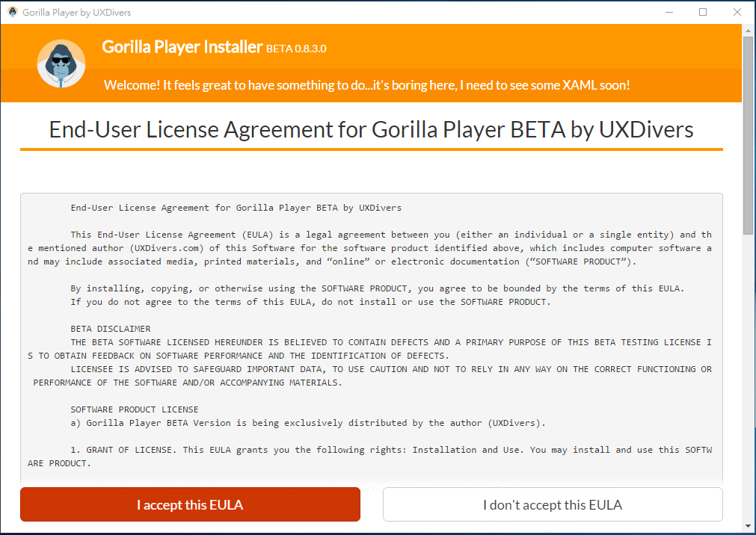Click the scrollbar up arrow
The width and height of the screenshot is (756, 535).
pos(748,31)
